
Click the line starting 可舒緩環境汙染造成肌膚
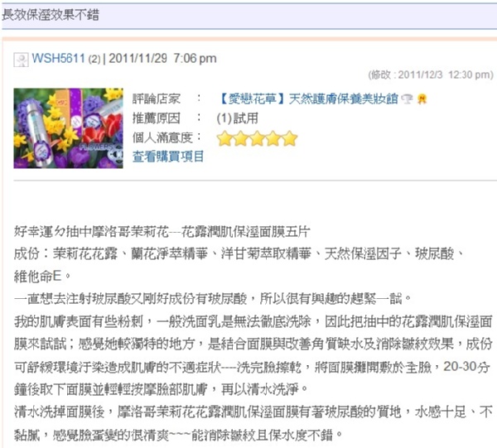(253, 367)
